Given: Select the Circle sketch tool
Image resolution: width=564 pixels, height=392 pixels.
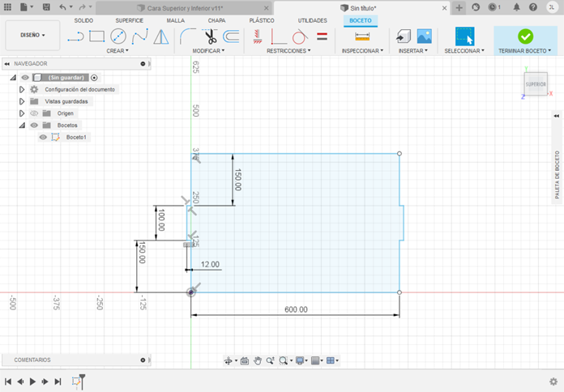Looking at the screenshot, I should pyautogui.click(x=118, y=36).
